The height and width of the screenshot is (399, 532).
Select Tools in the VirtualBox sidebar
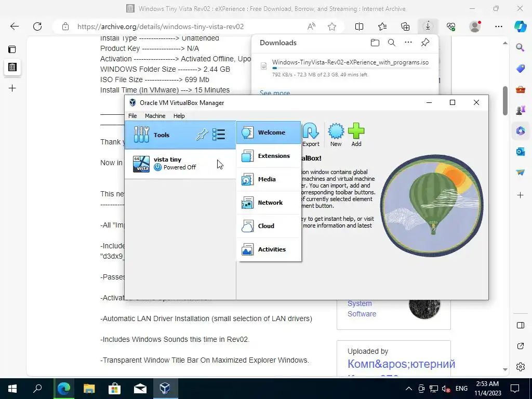pyautogui.click(x=180, y=135)
